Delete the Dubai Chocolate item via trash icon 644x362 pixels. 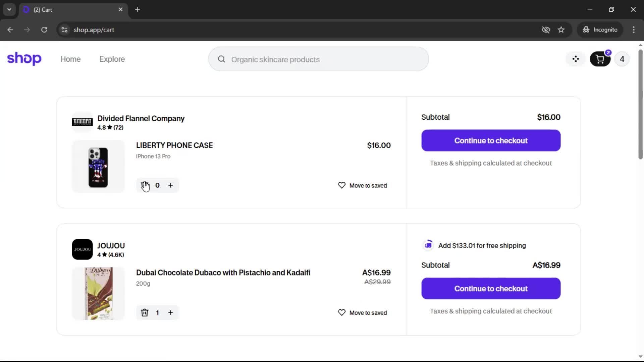pyautogui.click(x=145, y=313)
